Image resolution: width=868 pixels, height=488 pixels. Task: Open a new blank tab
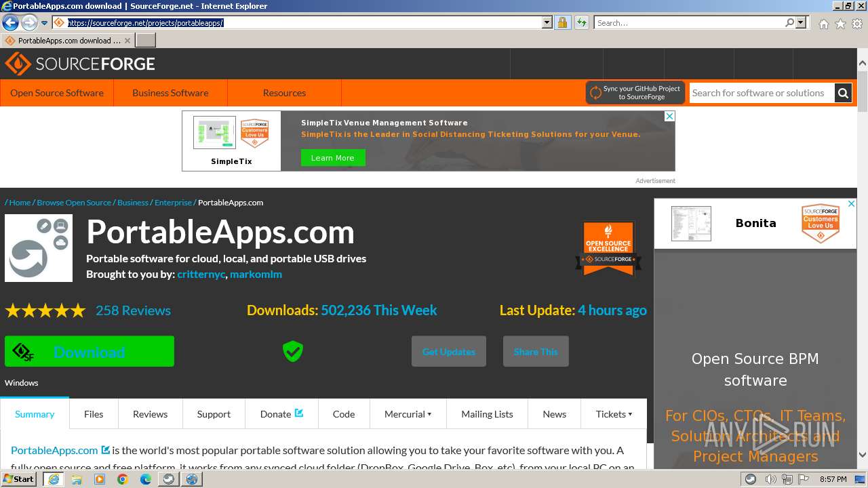coord(146,41)
